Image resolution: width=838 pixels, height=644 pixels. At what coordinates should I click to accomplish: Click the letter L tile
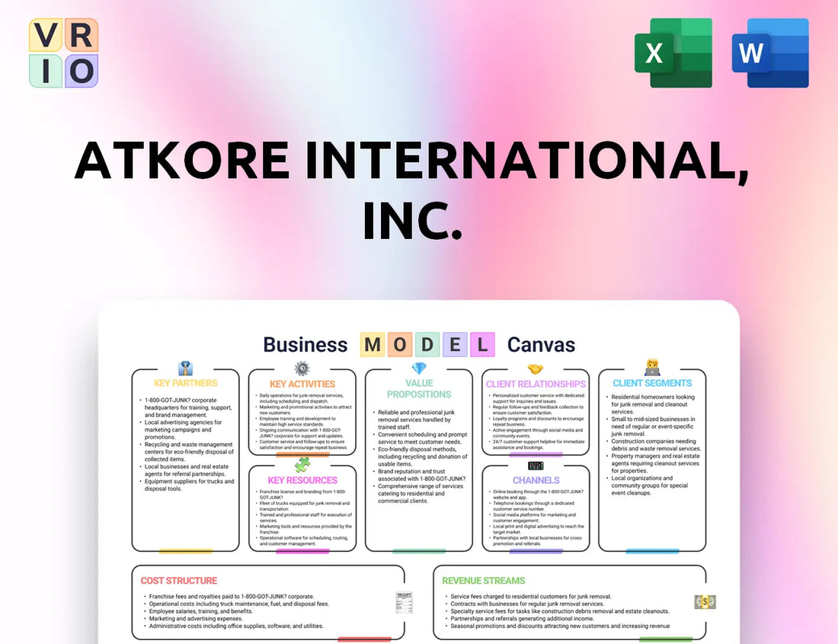(482, 345)
